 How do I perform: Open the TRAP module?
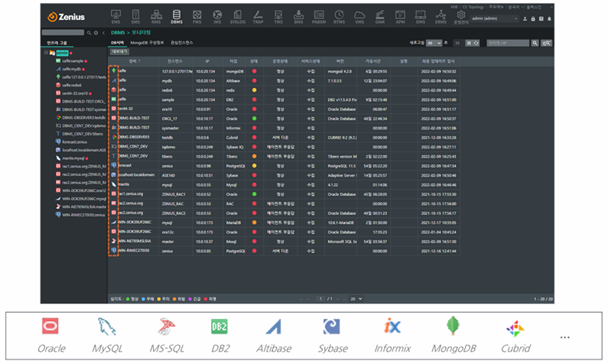[x=258, y=17]
